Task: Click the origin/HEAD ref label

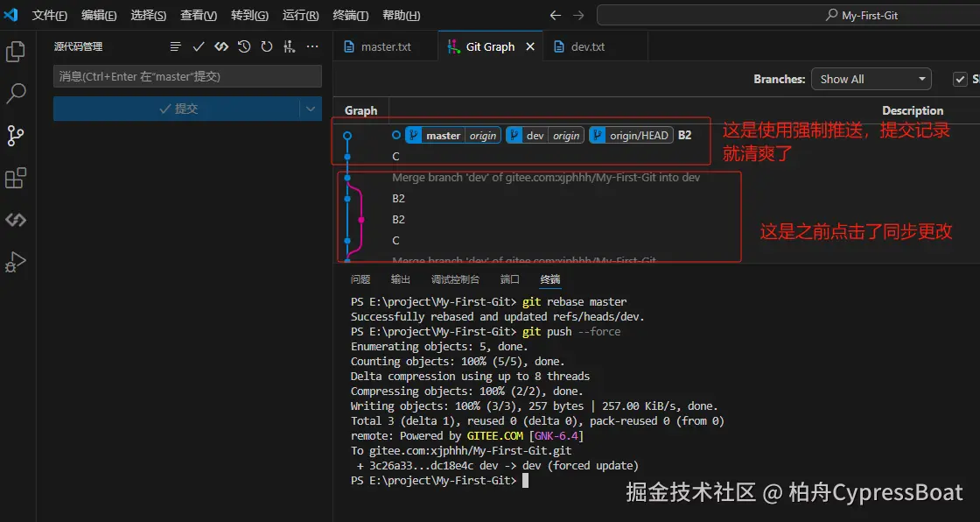Action: (x=639, y=135)
